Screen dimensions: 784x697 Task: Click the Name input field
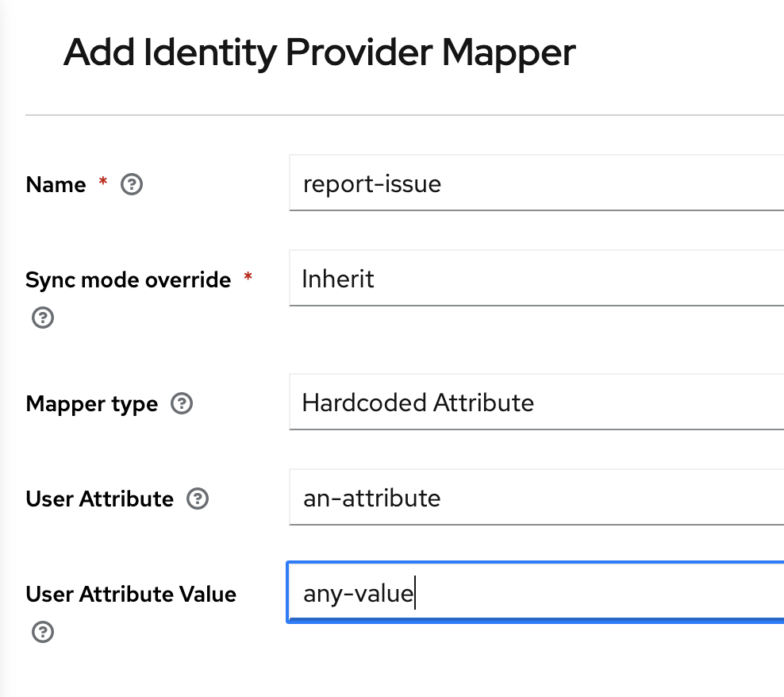(532, 183)
